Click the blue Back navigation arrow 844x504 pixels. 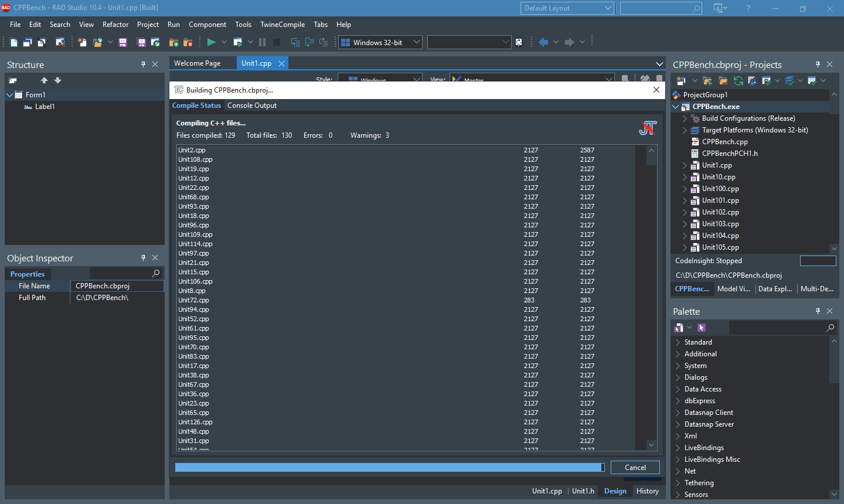(543, 42)
